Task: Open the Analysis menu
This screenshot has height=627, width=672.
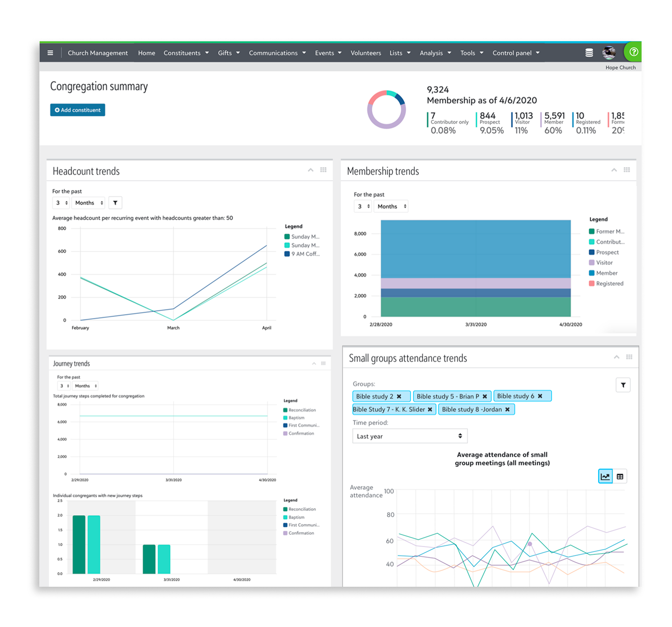Action: [x=435, y=53]
